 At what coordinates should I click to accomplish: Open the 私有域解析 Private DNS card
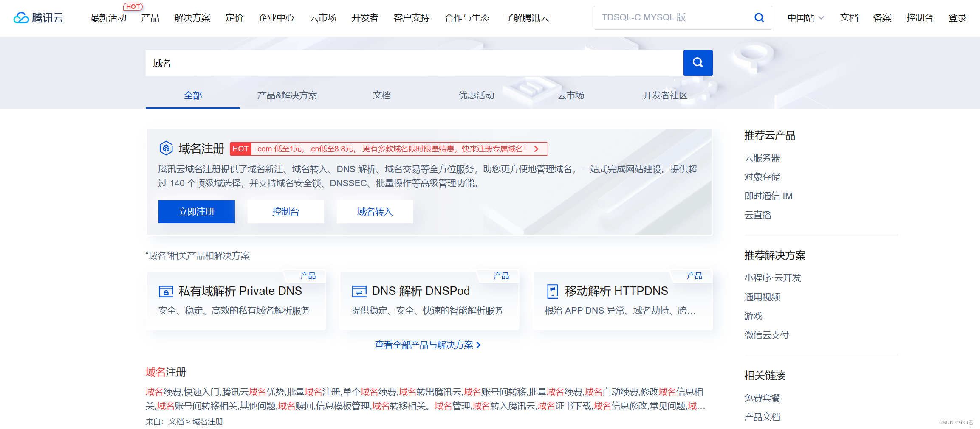[x=236, y=300]
